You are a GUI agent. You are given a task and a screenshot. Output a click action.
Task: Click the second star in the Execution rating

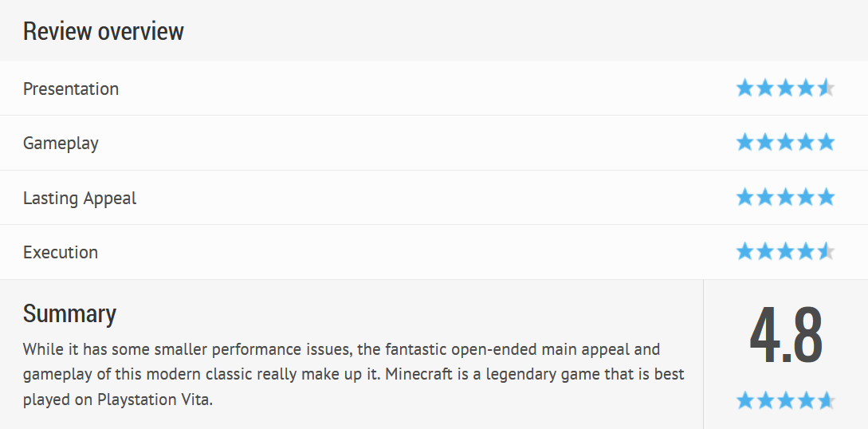[766, 251]
